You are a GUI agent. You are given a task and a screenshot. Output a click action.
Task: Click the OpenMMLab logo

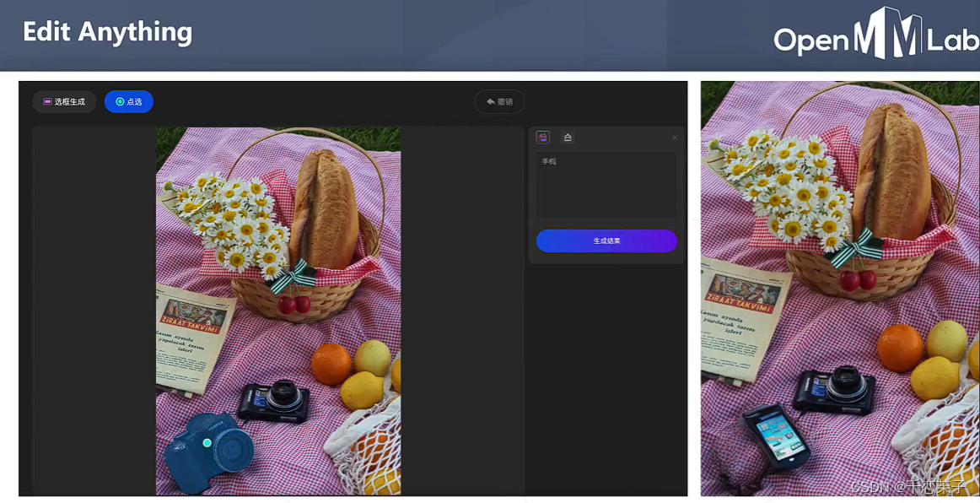pyautogui.click(x=867, y=35)
